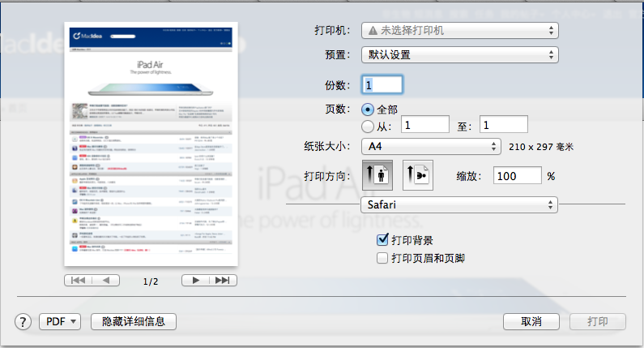Screen dimensions: 644x348
Task: Click the 210 x 297 毫米 text
Action: tap(541, 147)
